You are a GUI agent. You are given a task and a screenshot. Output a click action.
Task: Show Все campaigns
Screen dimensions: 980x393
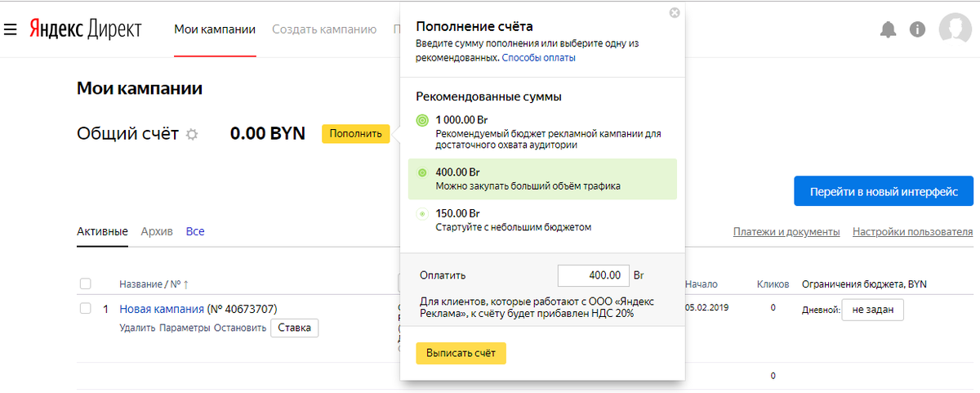coord(195,231)
